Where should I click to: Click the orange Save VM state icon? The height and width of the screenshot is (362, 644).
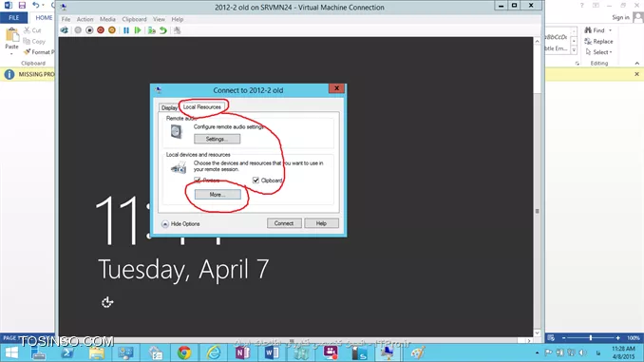pyautogui.click(x=112, y=30)
